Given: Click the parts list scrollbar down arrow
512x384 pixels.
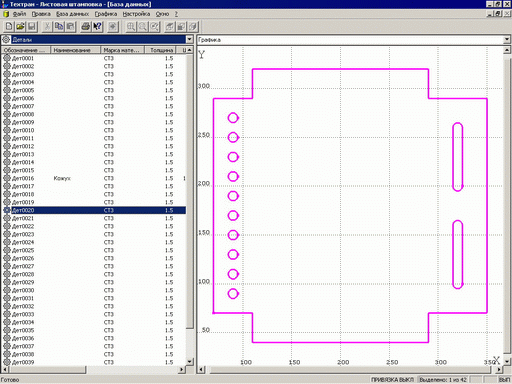Looking at the screenshot, I should (x=189, y=362).
